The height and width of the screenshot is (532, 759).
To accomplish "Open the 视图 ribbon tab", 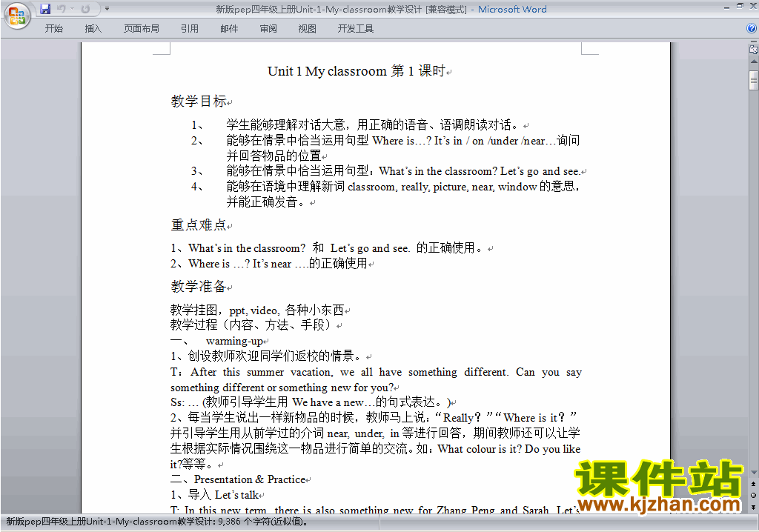I will (307, 29).
